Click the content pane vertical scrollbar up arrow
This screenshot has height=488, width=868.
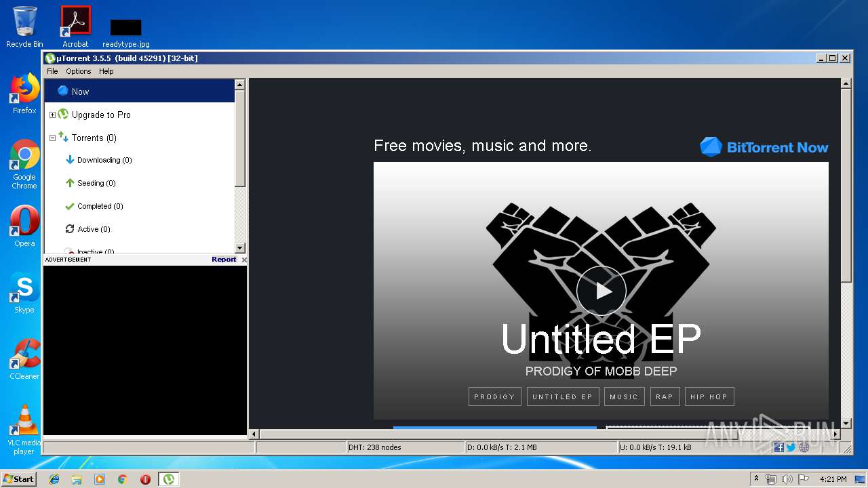tap(846, 83)
